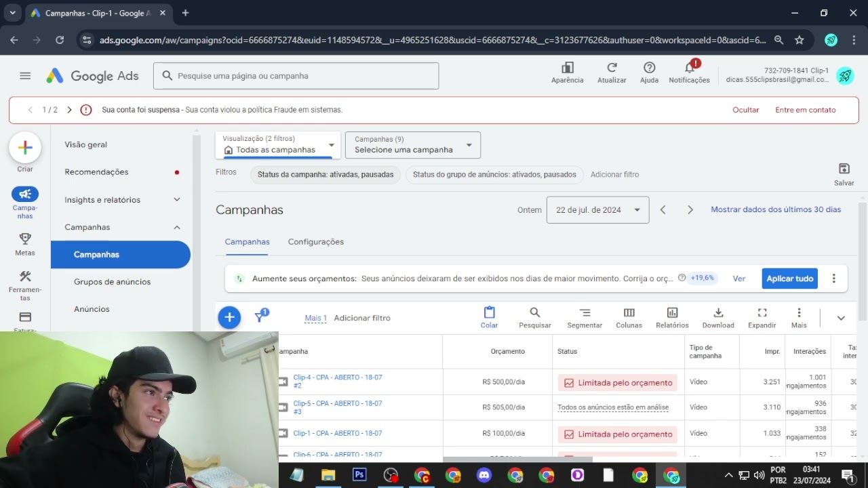Open Recomendações in sidebar
The image size is (868, 488).
click(x=96, y=171)
